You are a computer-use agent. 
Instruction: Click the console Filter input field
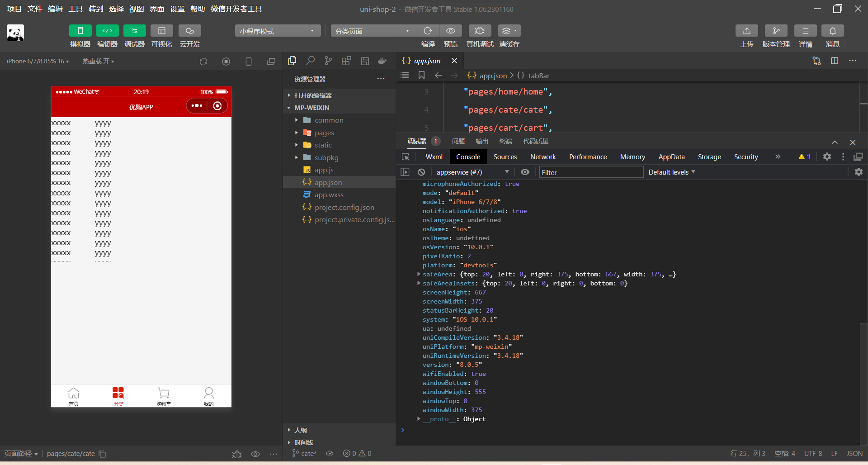pos(590,172)
